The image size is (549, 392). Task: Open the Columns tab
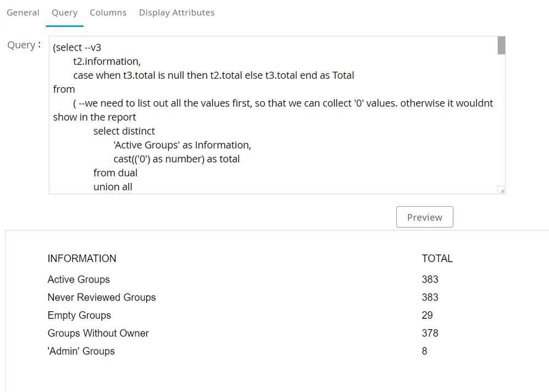point(108,13)
